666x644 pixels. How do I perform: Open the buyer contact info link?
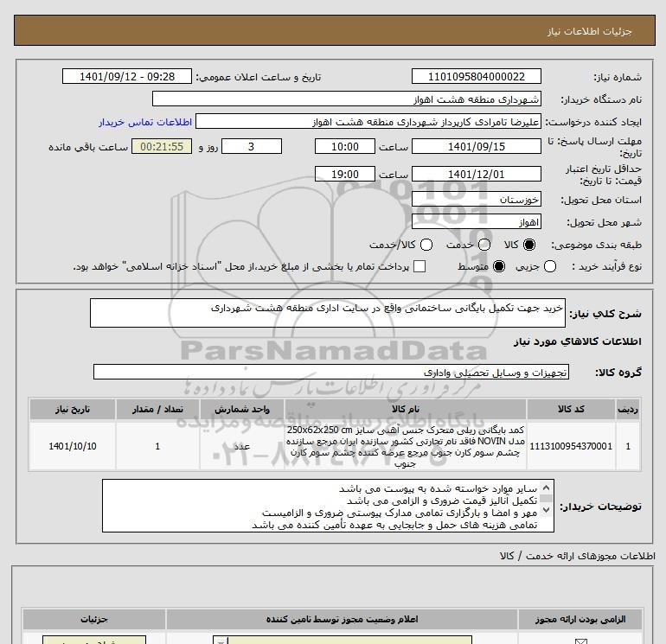pos(145,122)
